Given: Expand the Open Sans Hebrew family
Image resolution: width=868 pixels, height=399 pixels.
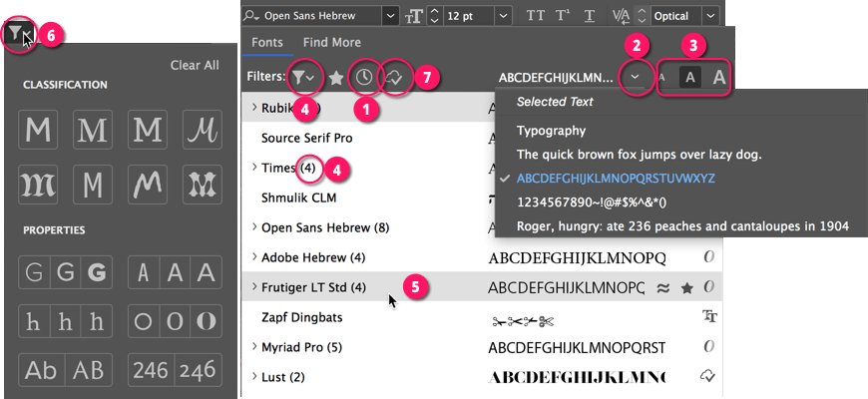Looking at the screenshot, I should tap(254, 226).
